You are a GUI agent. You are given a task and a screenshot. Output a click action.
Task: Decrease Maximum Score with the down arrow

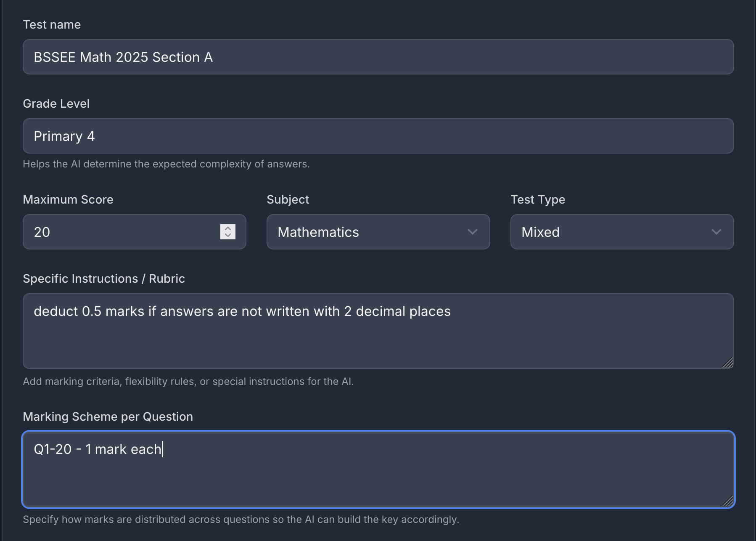point(228,236)
